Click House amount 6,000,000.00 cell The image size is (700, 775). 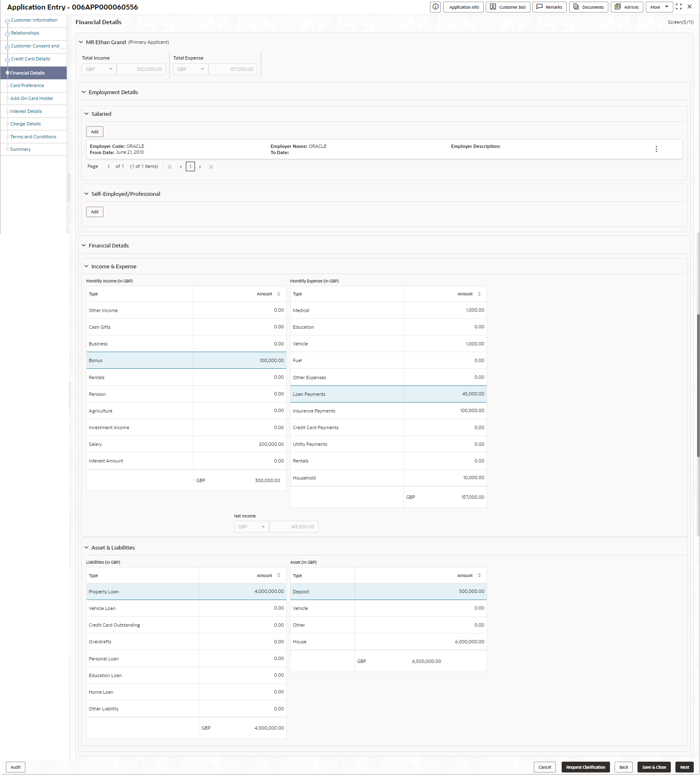[421, 642]
